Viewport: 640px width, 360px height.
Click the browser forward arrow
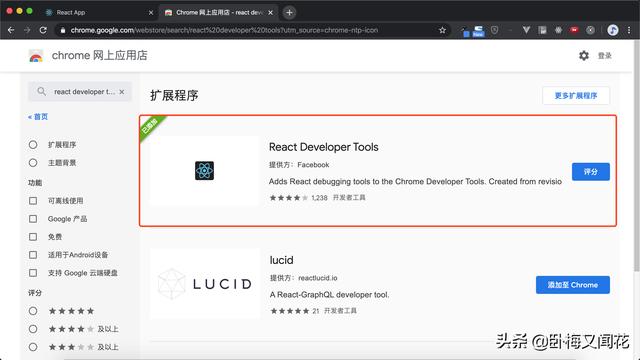[27, 30]
